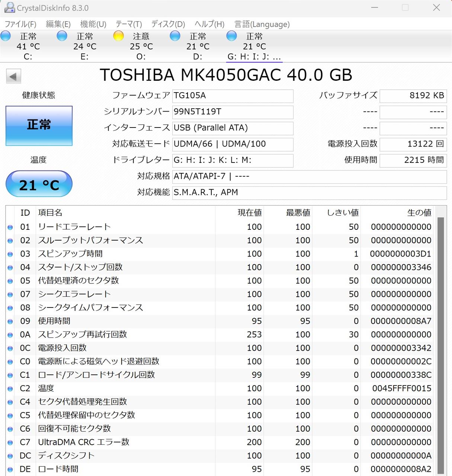This screenshot has height=476, width=452.
Task: Click the 項目名 column header
Action: 50,213
